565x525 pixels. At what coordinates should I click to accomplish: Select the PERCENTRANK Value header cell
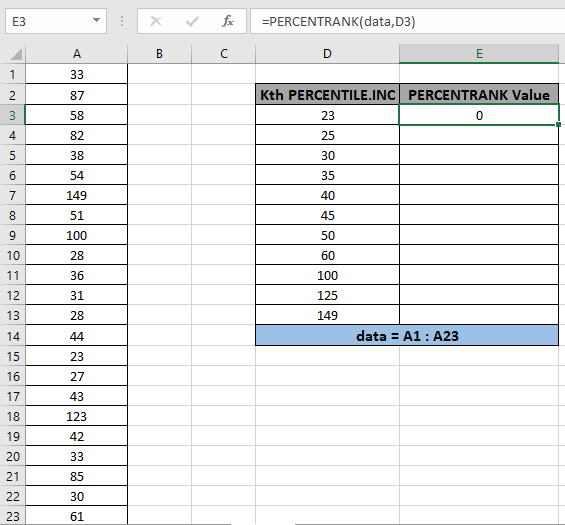point(479,95)
